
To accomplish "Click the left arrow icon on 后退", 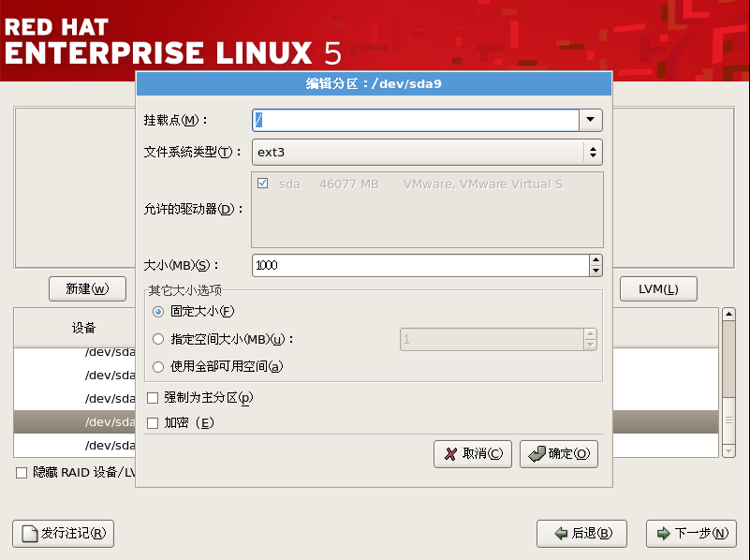I will point(561,533).
